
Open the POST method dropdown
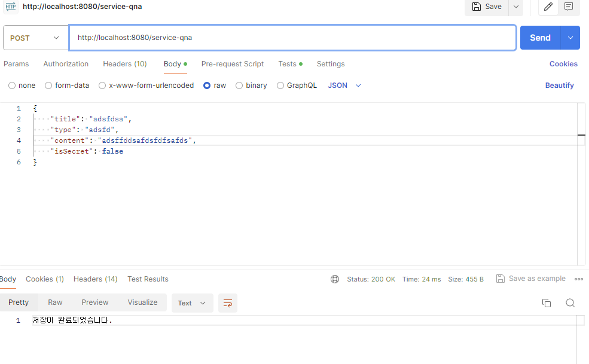[36, 38]
